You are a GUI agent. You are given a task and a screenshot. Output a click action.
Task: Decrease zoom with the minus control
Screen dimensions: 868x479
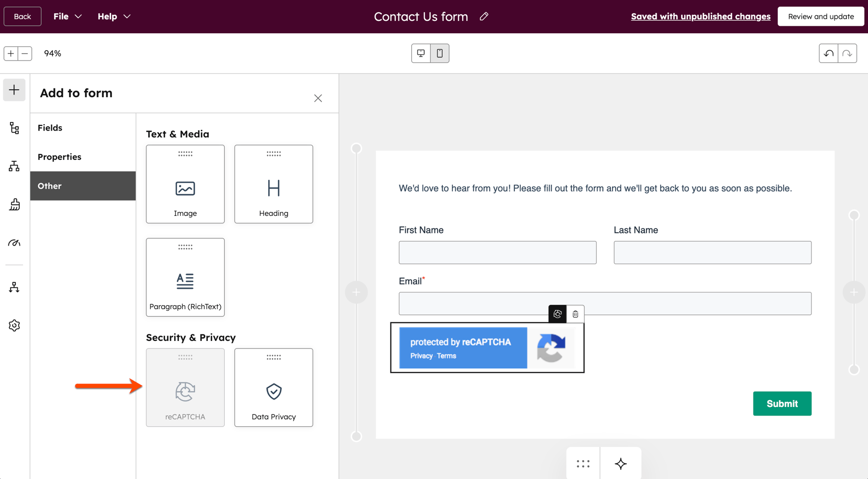tap(25, 53)
